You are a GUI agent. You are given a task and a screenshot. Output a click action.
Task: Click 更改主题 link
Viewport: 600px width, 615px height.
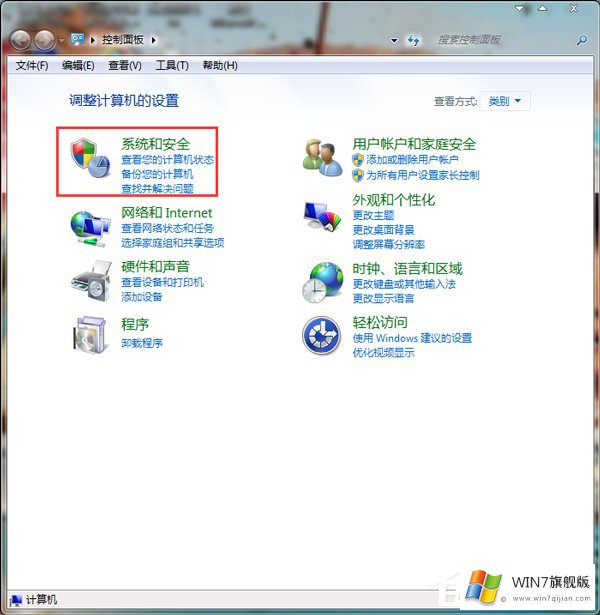(373, 215)
